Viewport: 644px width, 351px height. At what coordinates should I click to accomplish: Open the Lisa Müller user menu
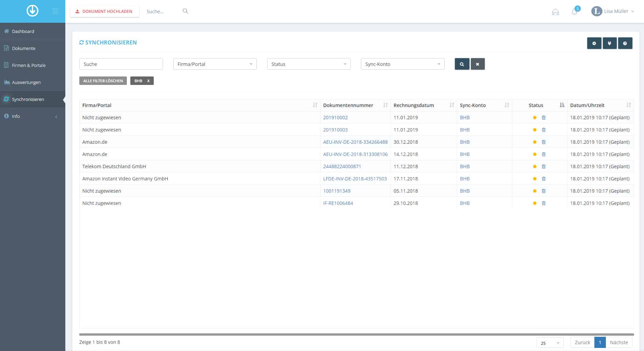click(x=613, y=11)
